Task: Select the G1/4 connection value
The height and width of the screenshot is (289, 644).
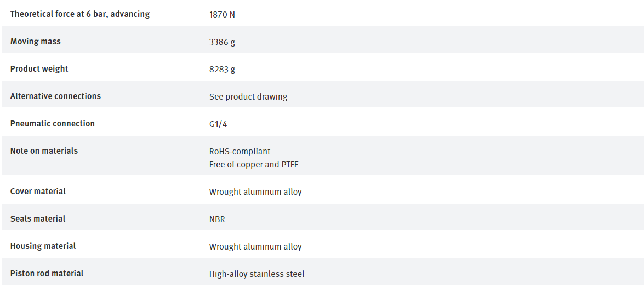Action: [218, 124]
